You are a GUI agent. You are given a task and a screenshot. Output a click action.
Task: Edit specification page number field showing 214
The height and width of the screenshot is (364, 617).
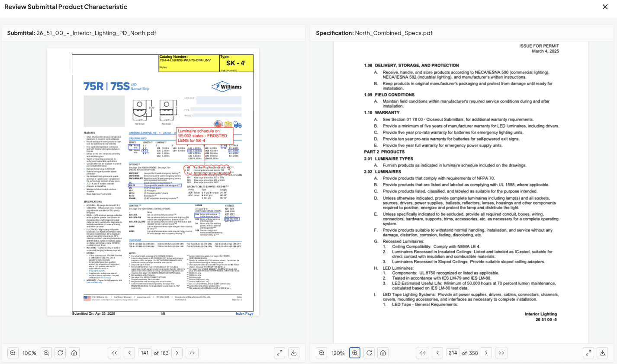click(453, 353)
